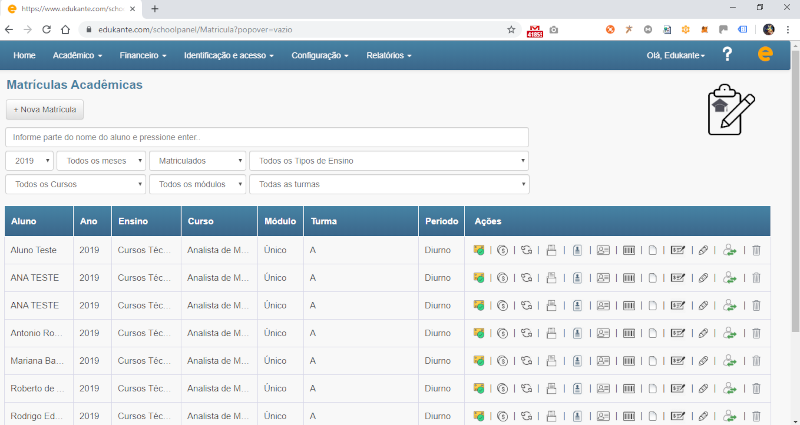Click the trash icon in second ANA TESTE row
Viewport: 800px width, 425px height.
[x=756, y=305]
